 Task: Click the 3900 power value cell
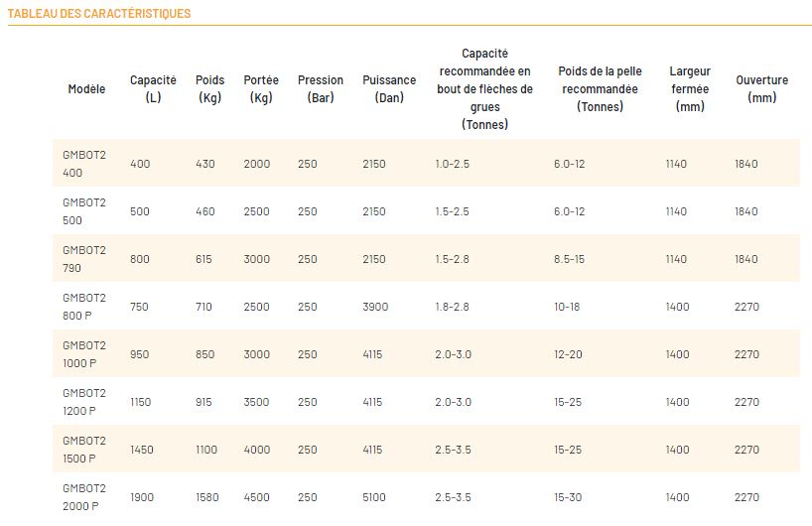pyautogui.click(x=375, y=307)
